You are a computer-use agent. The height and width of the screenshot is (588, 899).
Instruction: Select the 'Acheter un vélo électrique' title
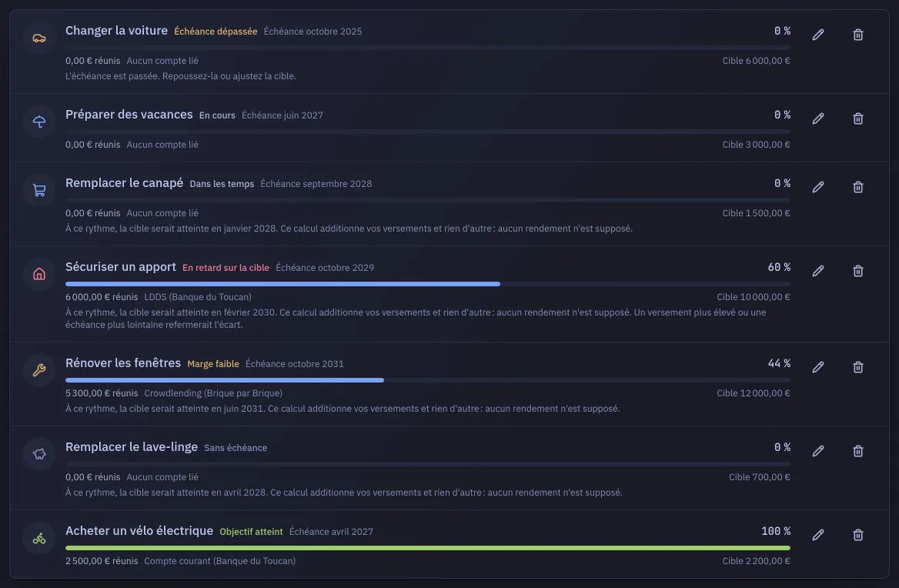[x=139, y=531]
